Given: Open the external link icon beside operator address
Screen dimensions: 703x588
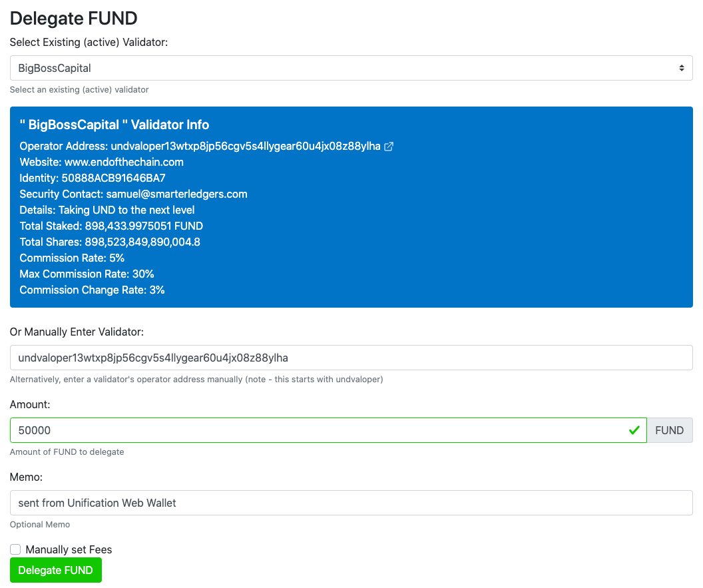Looking at the screenshot, I should point(389,147).
